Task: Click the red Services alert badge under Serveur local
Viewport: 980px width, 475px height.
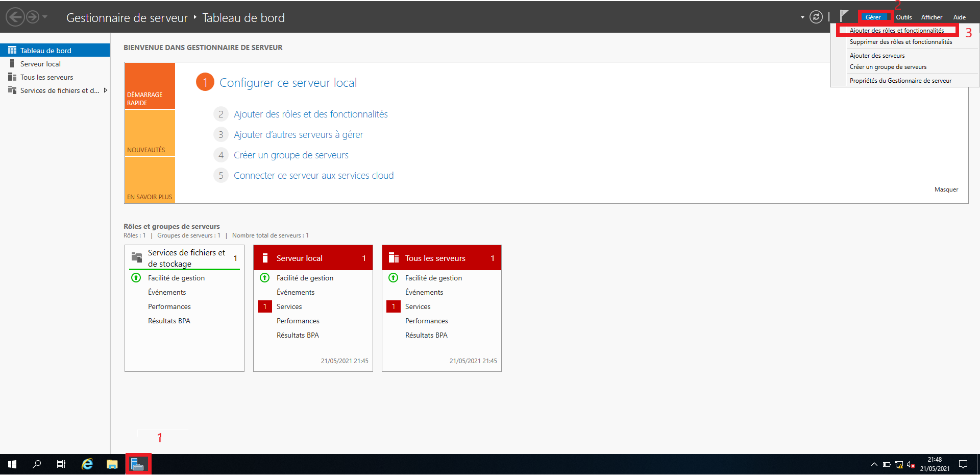Action: [x=265, y=306]
